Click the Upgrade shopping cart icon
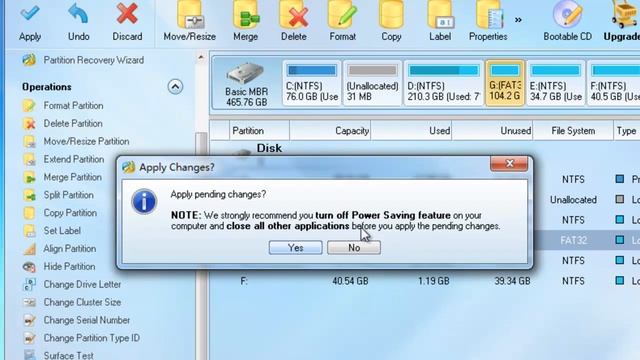This screenshot has width=640, height=360. 625,15
